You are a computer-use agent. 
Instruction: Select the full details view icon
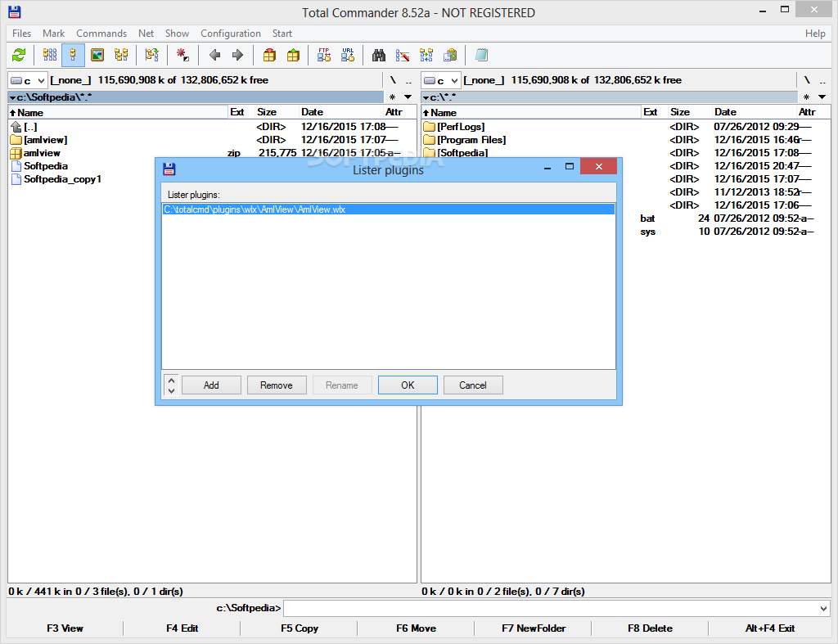tap(73, 55)
